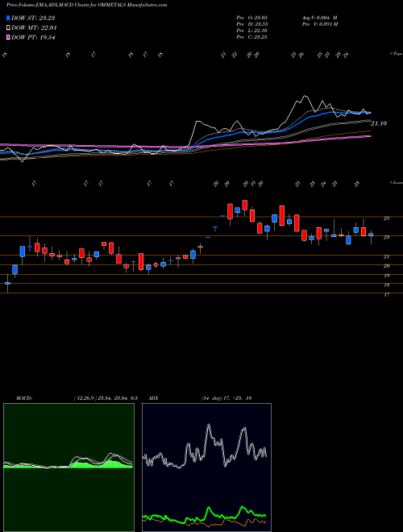Image resolution: width=403 pixels, height=532 pixels.
Task: Click the 'Pre L: 22.10' low value
Action: click(x=251, y=31)
